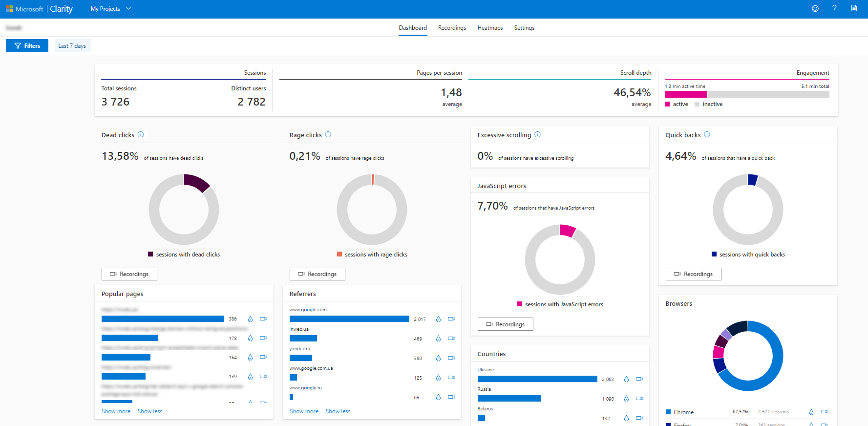868x426 pixels.
Task: Open heatmap for Ukraine sessions
Action: coord(626,379)
